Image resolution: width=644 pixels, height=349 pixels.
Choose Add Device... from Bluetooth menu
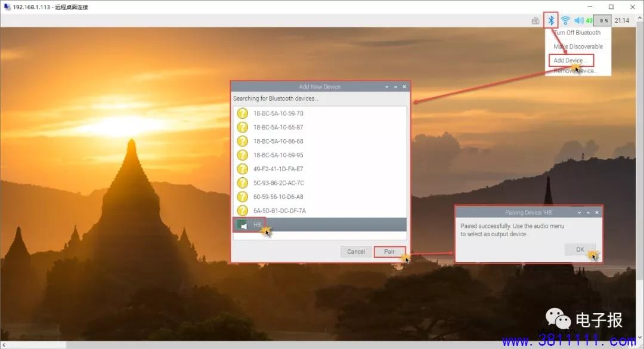(569, 60)
